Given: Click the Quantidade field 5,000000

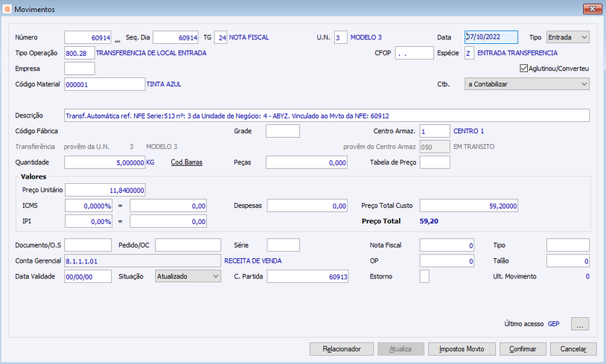Looking at the screenshot, I should (105, 162).
